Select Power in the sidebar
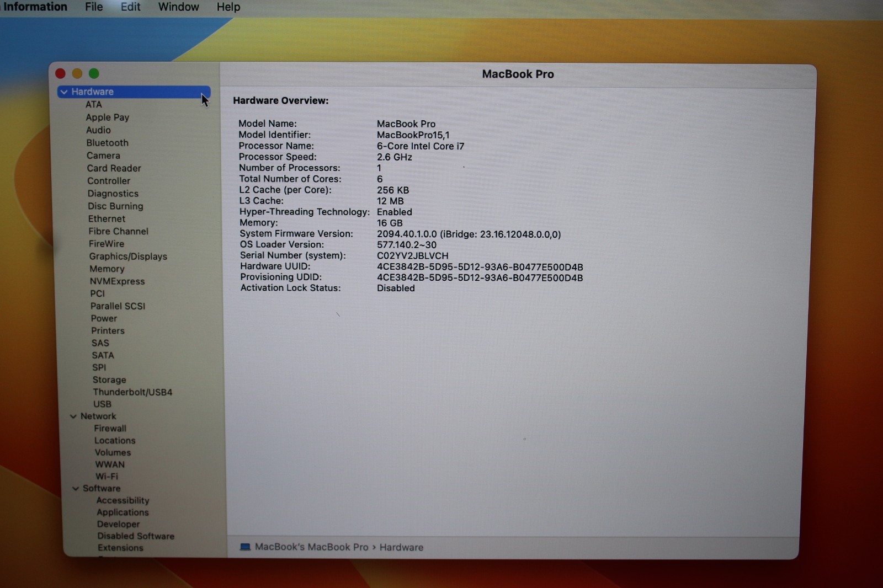This screenshot has width=883, height=588. click(104, 319)
